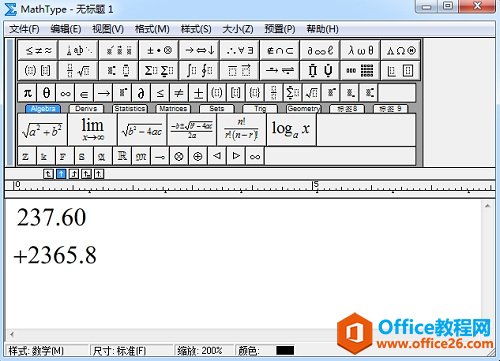
Task: Click the scroll-up arrow of the editing area
Action: tap(487, 206)
